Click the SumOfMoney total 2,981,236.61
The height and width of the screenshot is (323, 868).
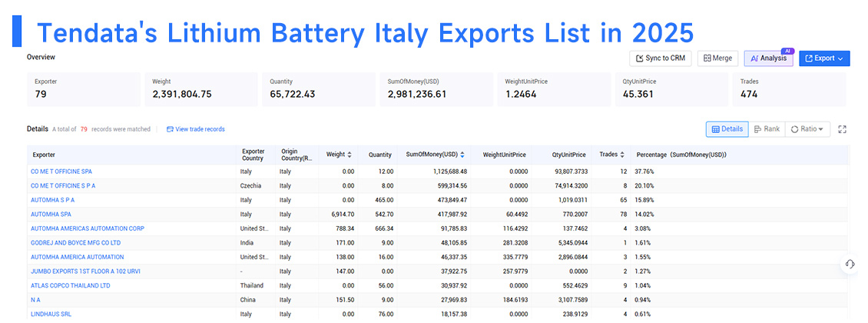[x=417, y=95]
